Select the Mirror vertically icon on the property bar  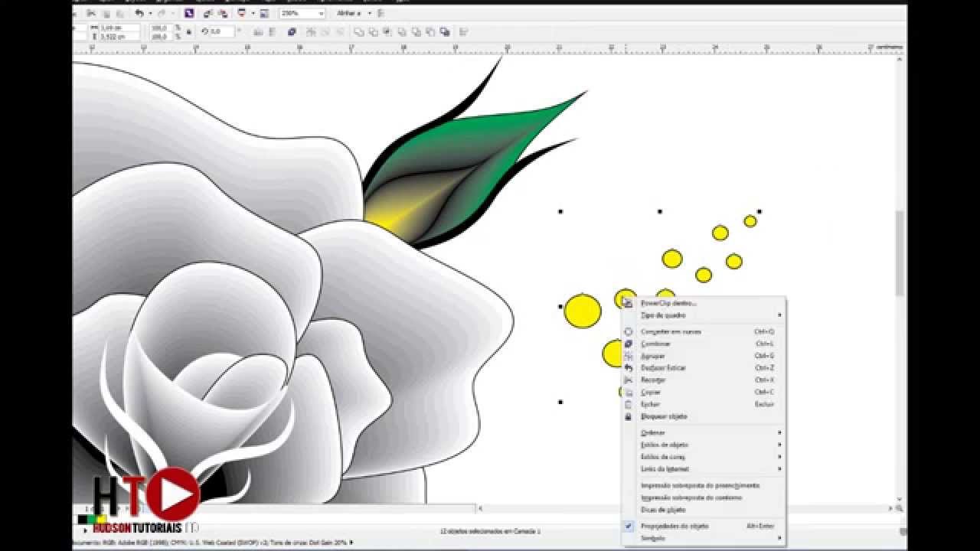point(272,31)
